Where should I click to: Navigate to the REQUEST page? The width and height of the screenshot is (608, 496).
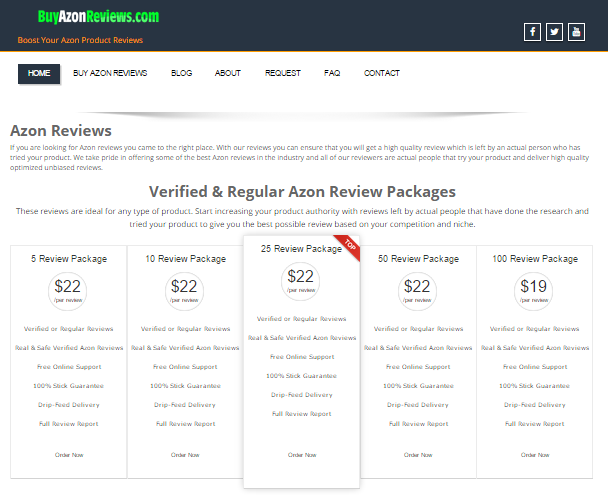coord(282,73)
